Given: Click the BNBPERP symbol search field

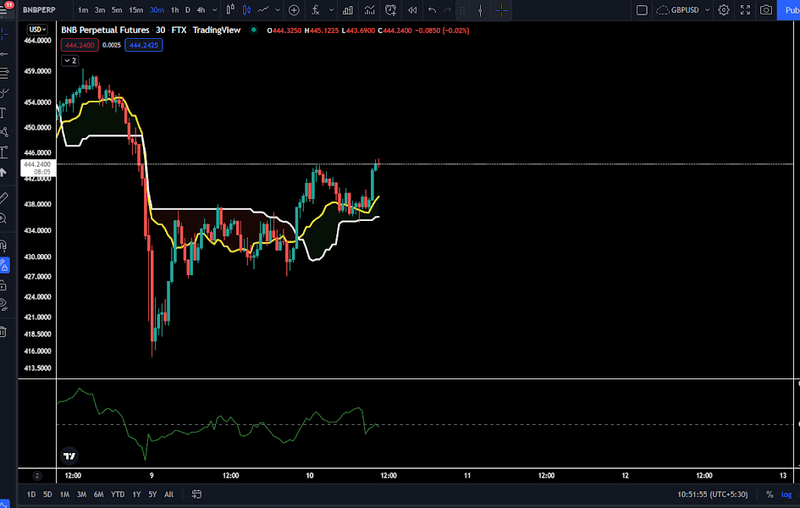Looking at the screenshot, I should (x=40, y=10).
